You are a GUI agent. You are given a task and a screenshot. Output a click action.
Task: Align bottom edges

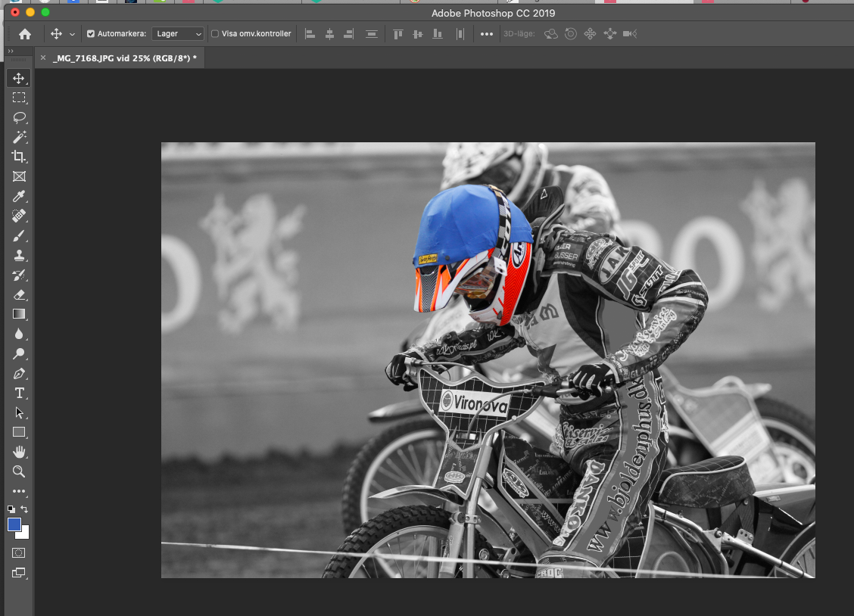coord(438,34)
